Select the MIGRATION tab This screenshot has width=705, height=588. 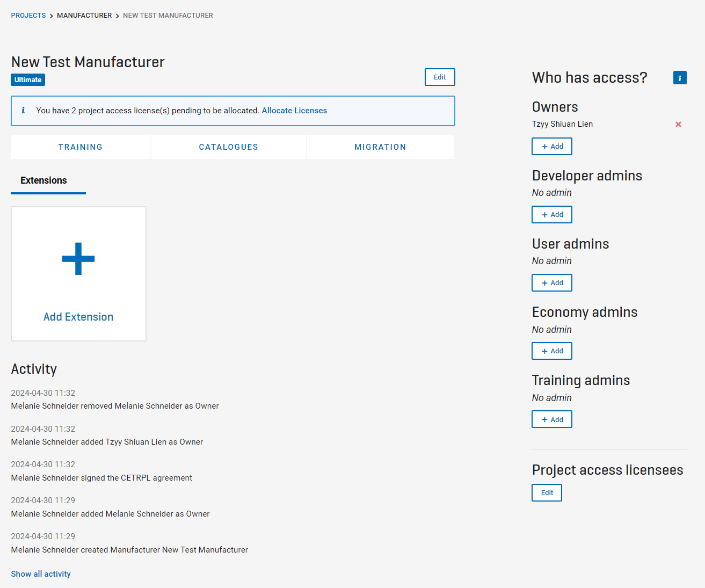point(380,147)
